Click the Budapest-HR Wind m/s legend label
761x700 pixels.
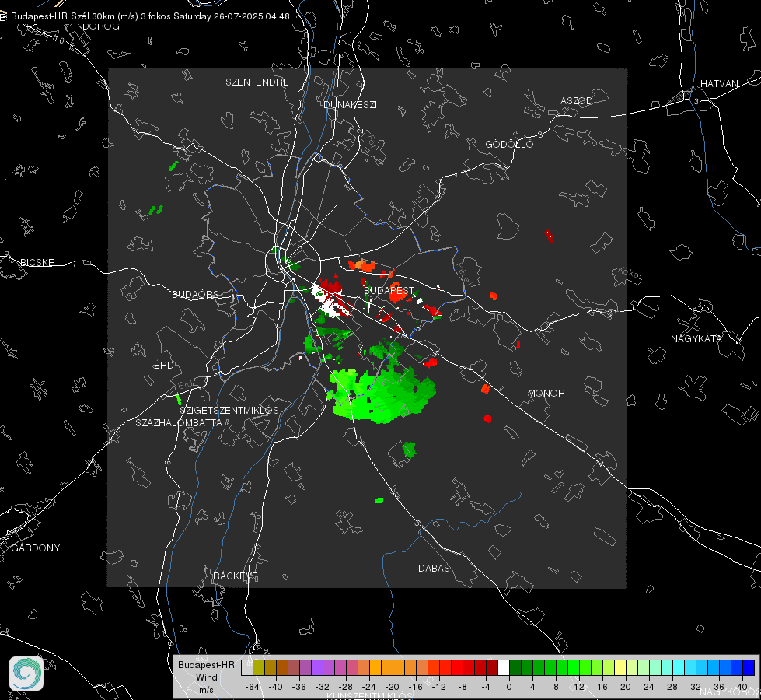206,677
